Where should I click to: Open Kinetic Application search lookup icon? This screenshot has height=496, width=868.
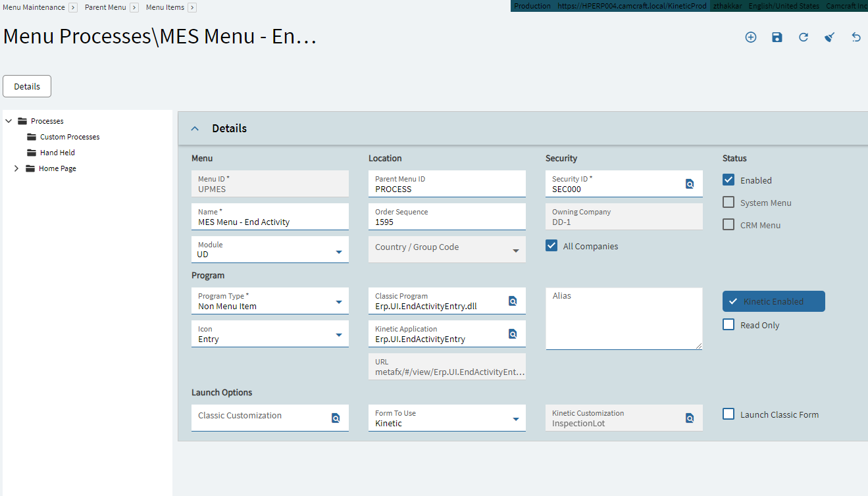pyautogui.click(x=513, y=334)
